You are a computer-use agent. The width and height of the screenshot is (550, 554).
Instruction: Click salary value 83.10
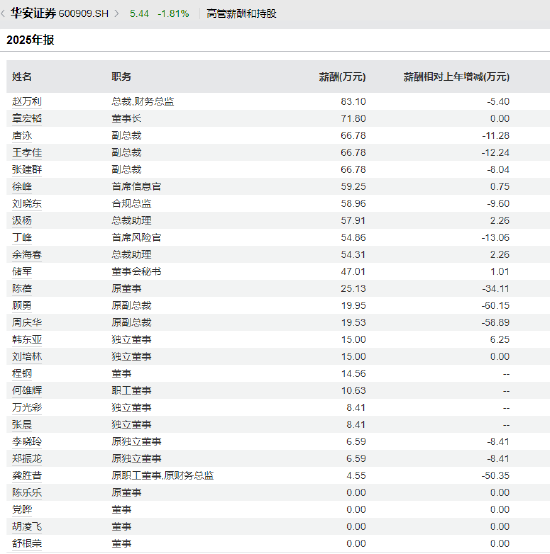click(x=353, y=102)
